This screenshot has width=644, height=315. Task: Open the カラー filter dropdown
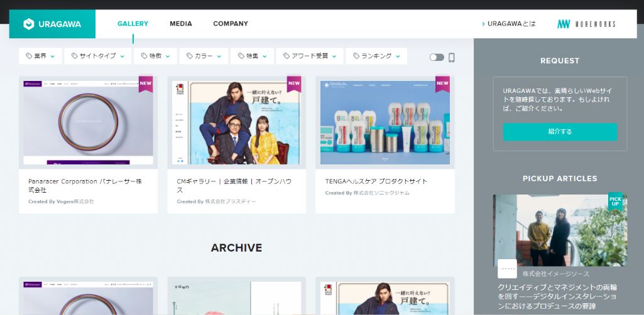click(204, 56)
